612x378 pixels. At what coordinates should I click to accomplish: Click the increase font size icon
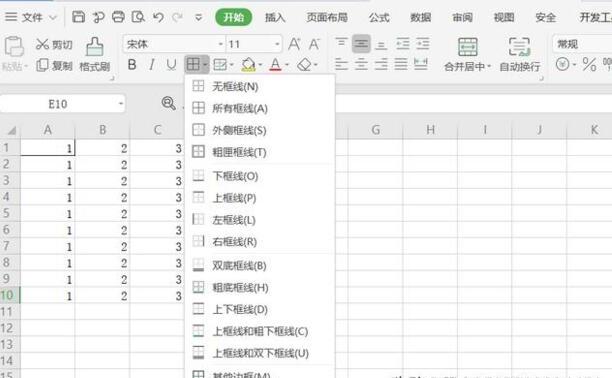294,44
